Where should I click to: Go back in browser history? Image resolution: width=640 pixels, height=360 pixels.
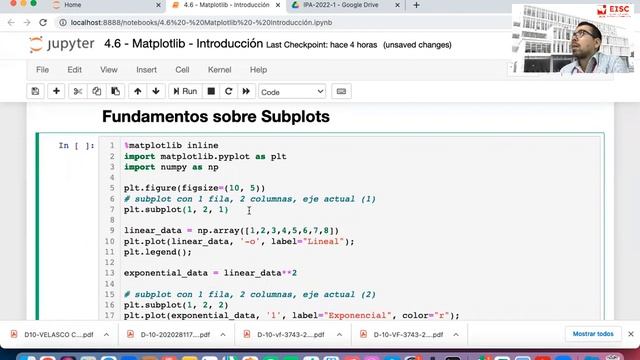(x=11, y=22)
